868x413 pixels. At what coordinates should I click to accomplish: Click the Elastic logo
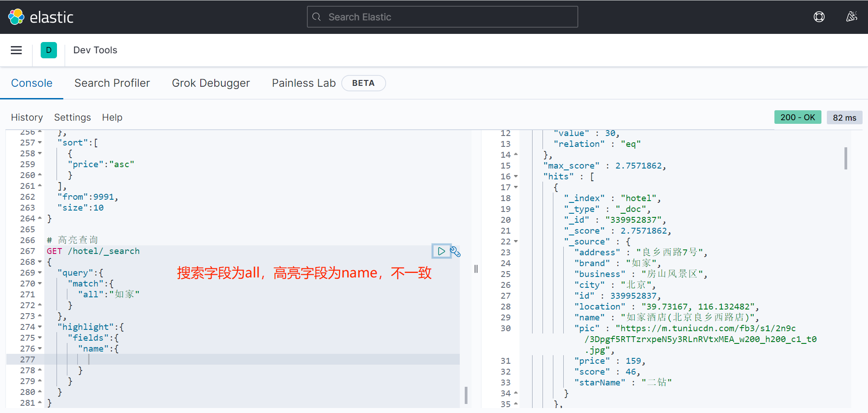(41, 17)
